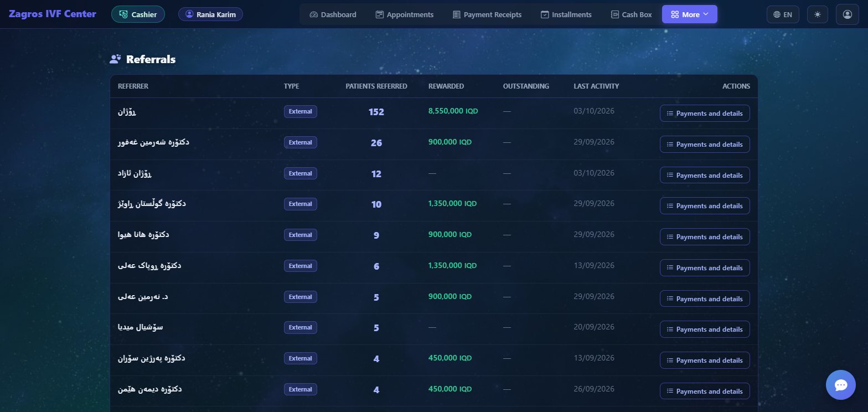Navigate to Cash Box

pyautogui.click(x=631, y=14)
